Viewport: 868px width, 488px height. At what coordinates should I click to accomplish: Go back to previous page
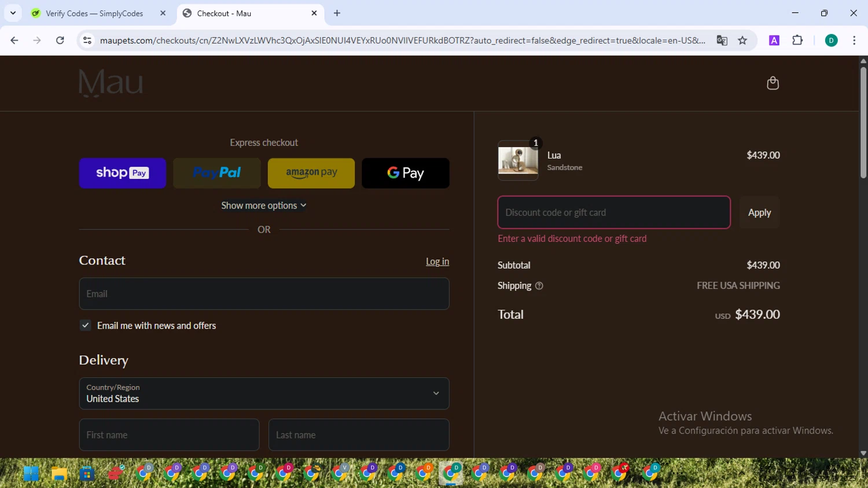14,41
